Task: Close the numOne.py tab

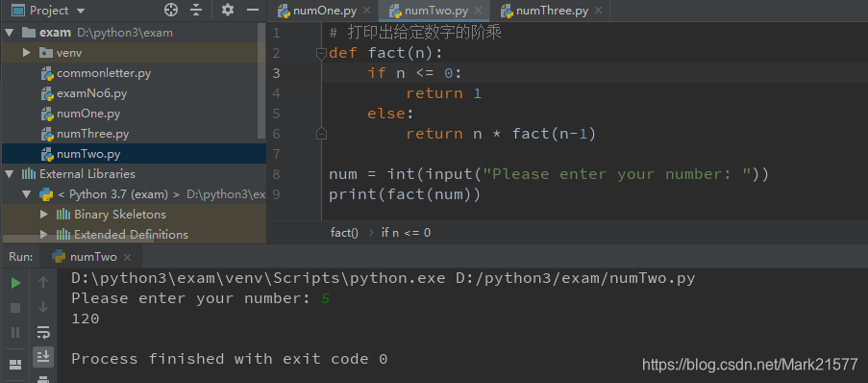Action: tap(367, 11)
